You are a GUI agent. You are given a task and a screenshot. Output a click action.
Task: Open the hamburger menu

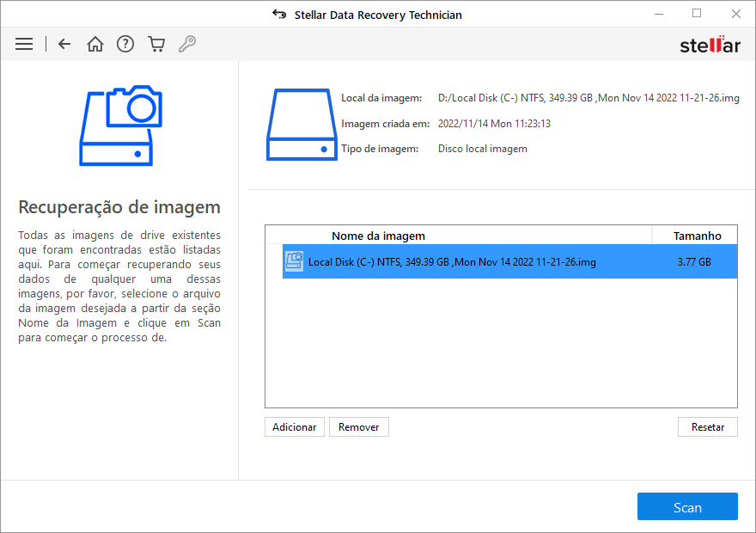24,44
